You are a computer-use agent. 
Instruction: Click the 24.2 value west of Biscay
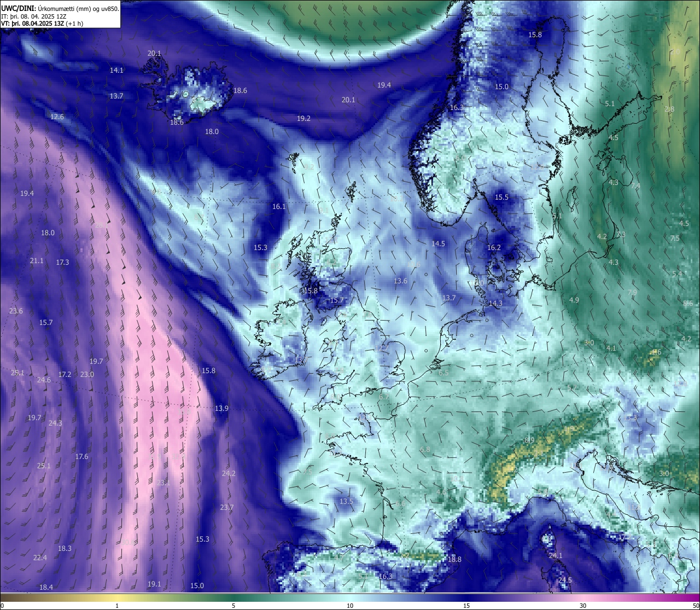229,473
